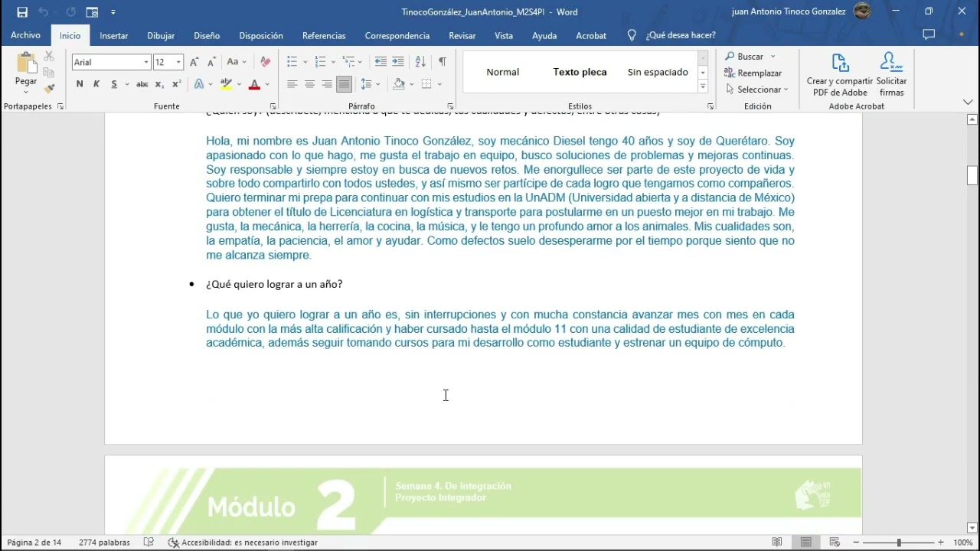Click Accesibilidad: es necesario investigar status
Viewport: 980px width, 551px height.
243,542
